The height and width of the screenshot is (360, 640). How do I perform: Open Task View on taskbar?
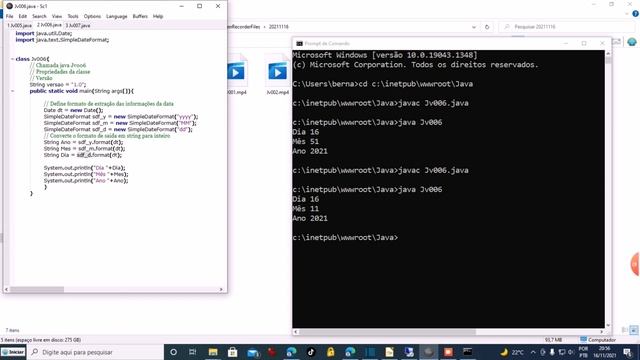click(193, 352)
